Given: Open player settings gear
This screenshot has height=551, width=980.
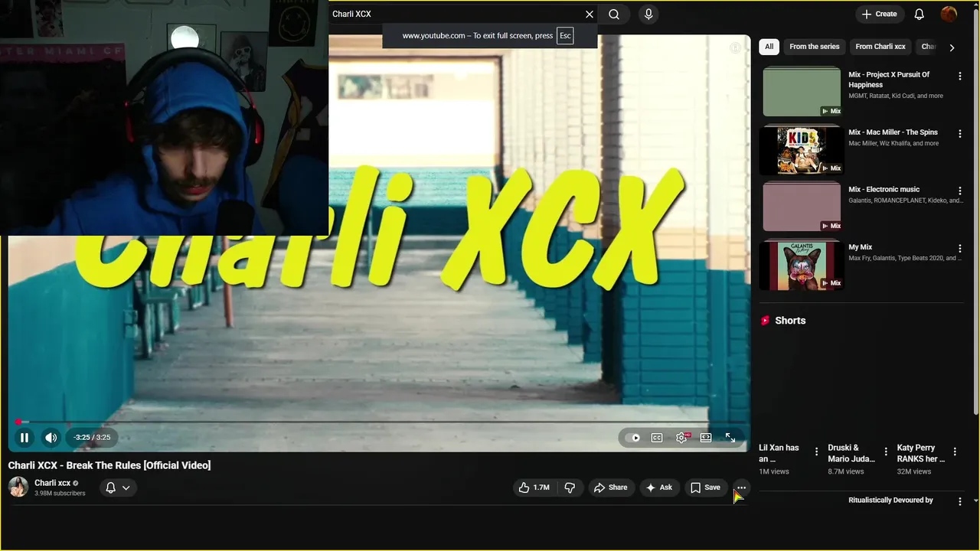Looking at the screenshot, I should (681, 438).
